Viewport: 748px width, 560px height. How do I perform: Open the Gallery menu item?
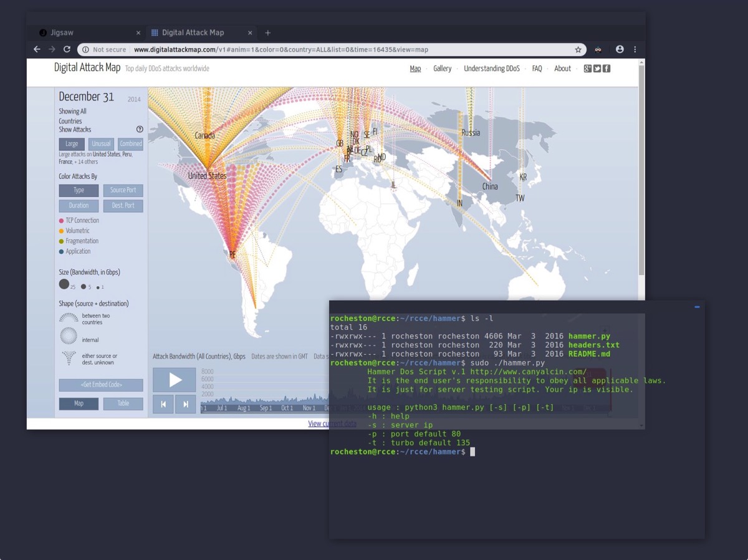(x=442, y=69)
